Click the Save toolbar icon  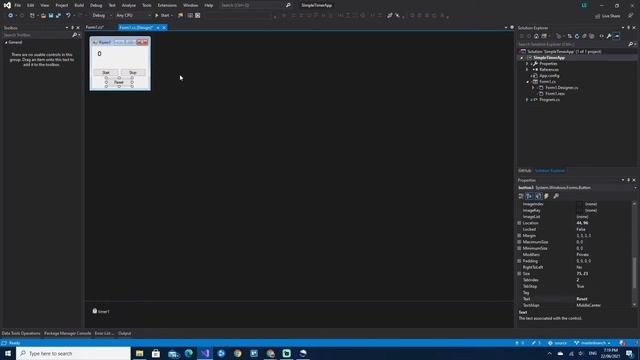coord(51,16)
